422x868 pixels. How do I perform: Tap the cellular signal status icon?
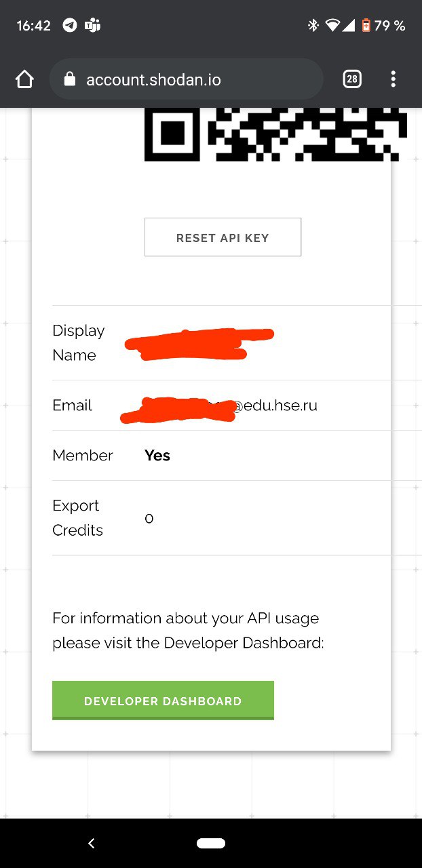[349, 26]
